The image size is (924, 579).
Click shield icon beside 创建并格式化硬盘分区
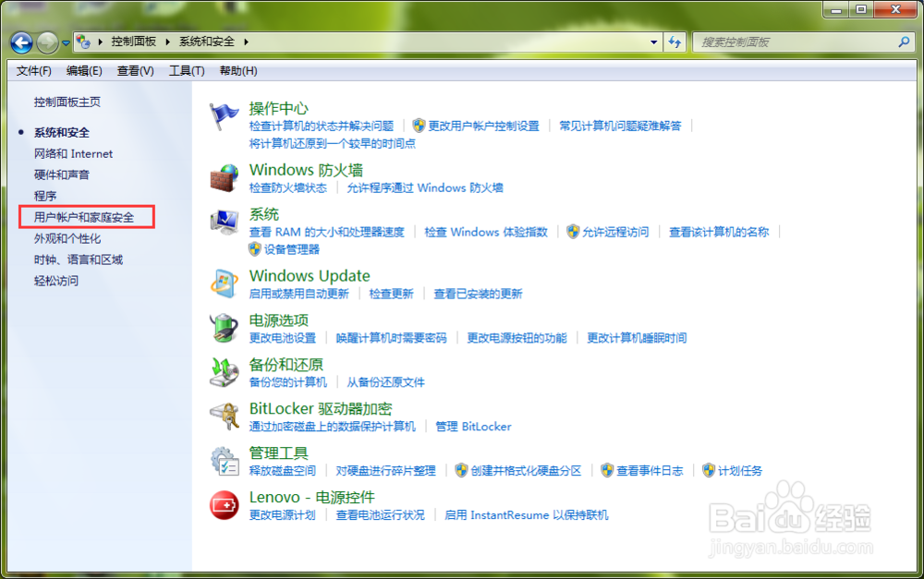tap(461, 470)
